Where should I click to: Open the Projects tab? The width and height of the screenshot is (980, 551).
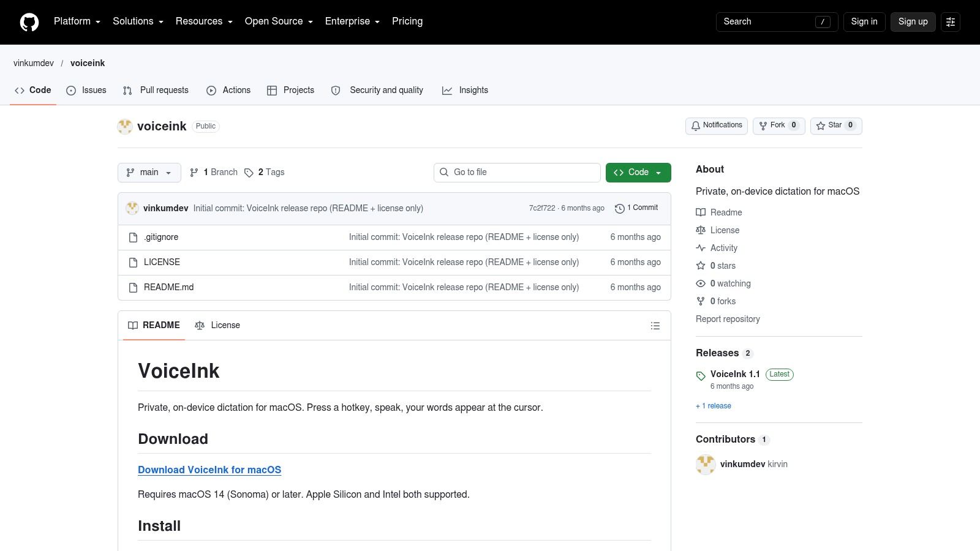point(291,90)
